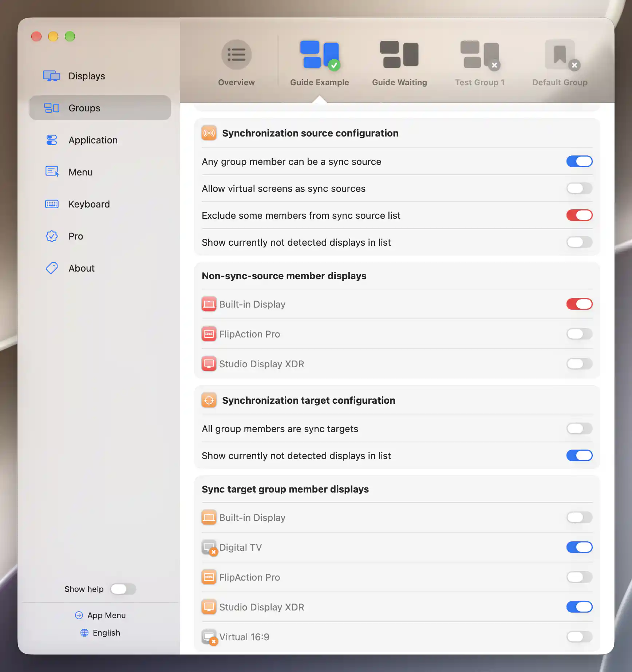Screen dimensions: 632x672
Task: Select the Guide Example group icon
Action: 319,55
